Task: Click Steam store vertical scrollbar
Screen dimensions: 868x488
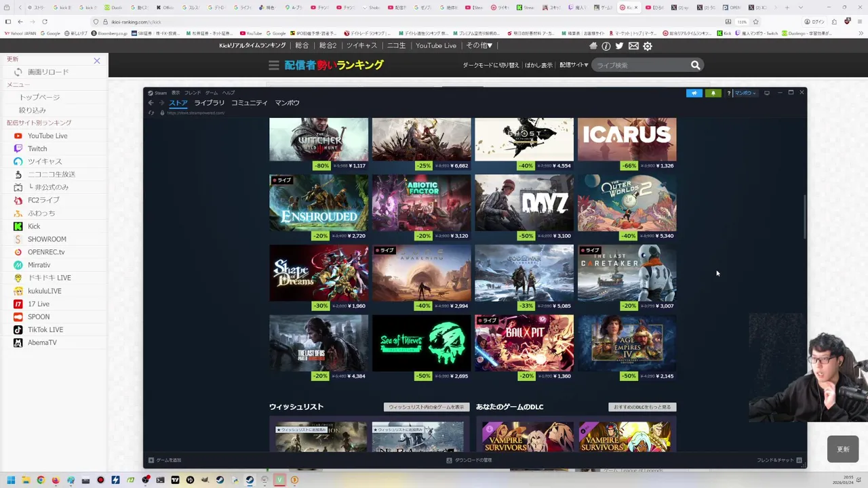Action: [804, 217]
